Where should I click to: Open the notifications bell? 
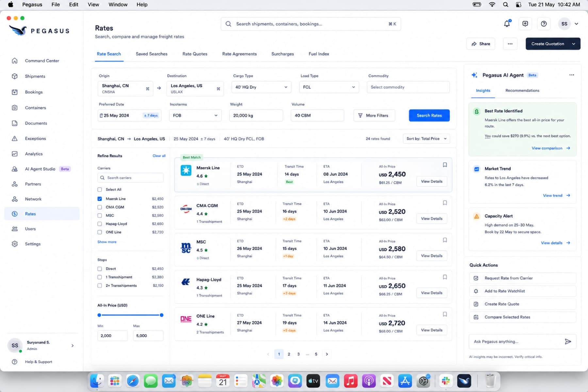[x=507, y=24]
